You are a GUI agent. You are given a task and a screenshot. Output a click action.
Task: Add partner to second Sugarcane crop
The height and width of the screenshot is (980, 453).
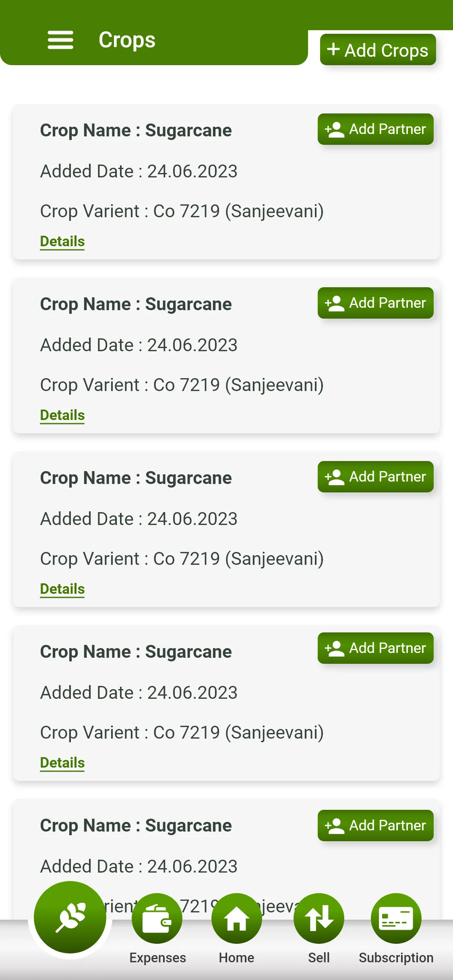[x=375, y=303]
